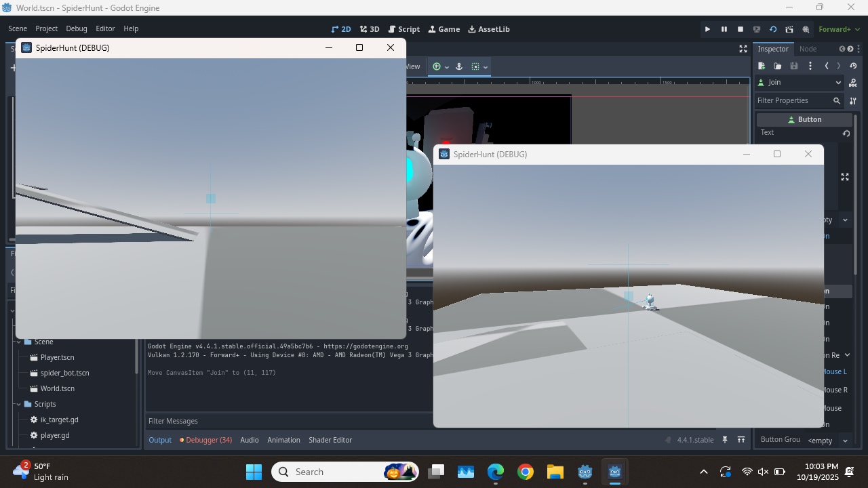Open the Debugger (34) panel
The width and height of the screenshot is (868, 488).
(x=205, y=440)
